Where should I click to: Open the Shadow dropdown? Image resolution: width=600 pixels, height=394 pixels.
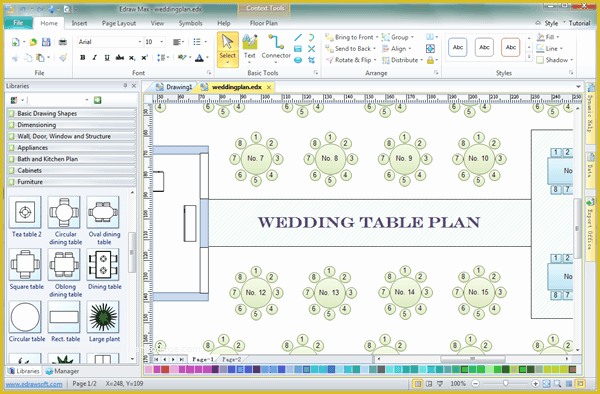pos(571,60)
